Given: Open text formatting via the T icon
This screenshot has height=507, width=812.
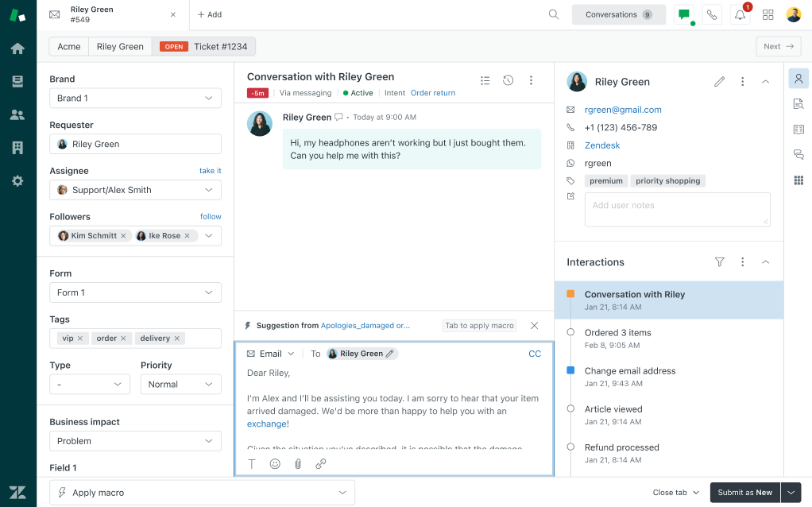Looking at the screenshot, I should [252, 463].
